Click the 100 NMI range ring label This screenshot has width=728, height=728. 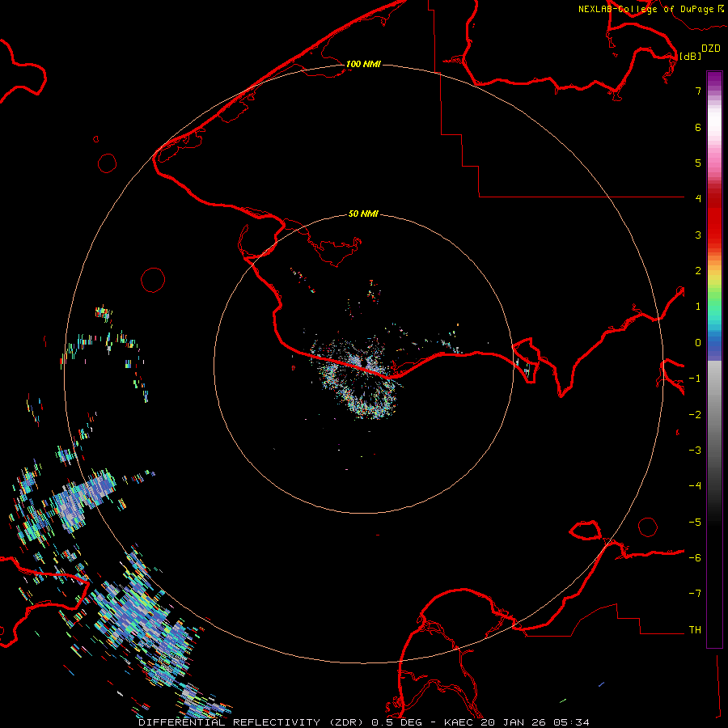point(363,64)
